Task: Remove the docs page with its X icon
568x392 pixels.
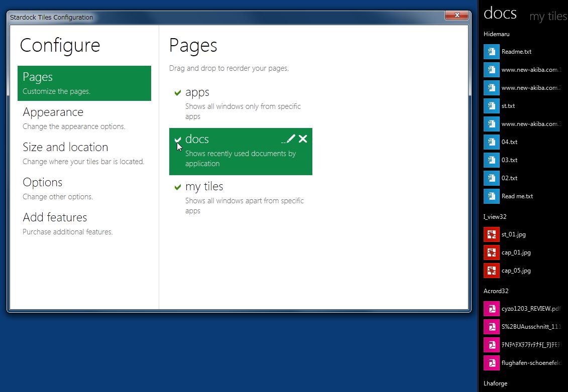Action: coord(303,139)
